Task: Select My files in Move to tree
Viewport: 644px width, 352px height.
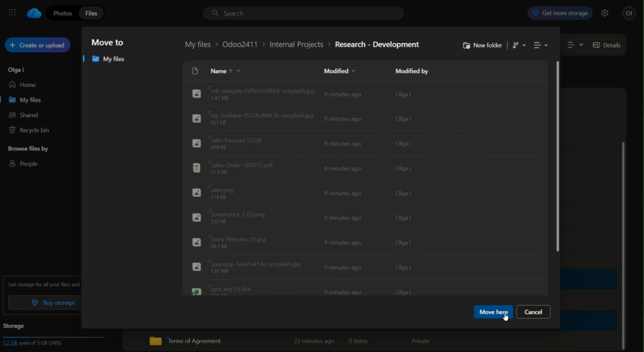Action: (x=113, y=59)
